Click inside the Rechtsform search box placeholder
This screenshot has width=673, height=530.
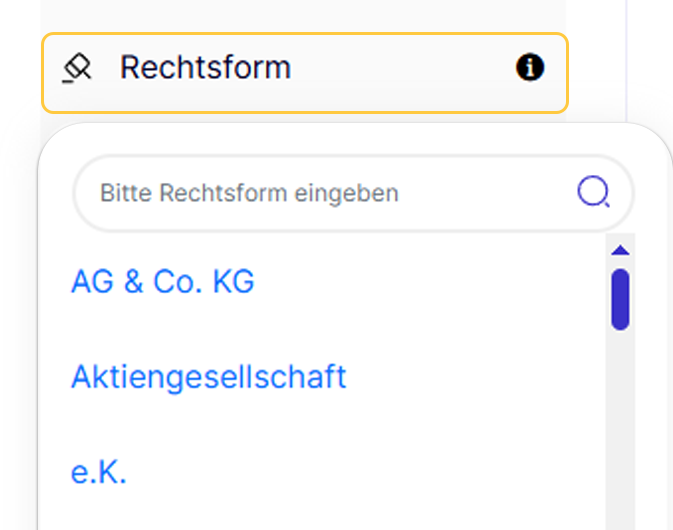point(250,192)
